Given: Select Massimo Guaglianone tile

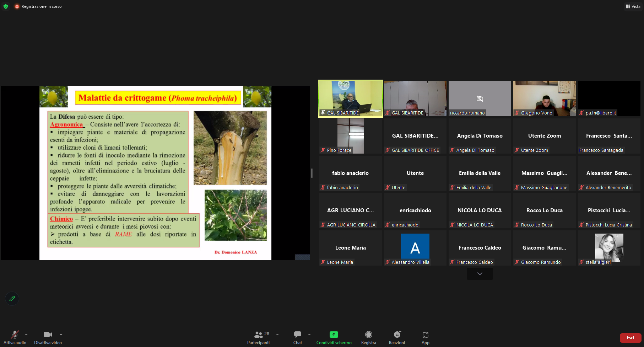Looking at the screenshot, I should pyautogui.click(x=545, y=173).
